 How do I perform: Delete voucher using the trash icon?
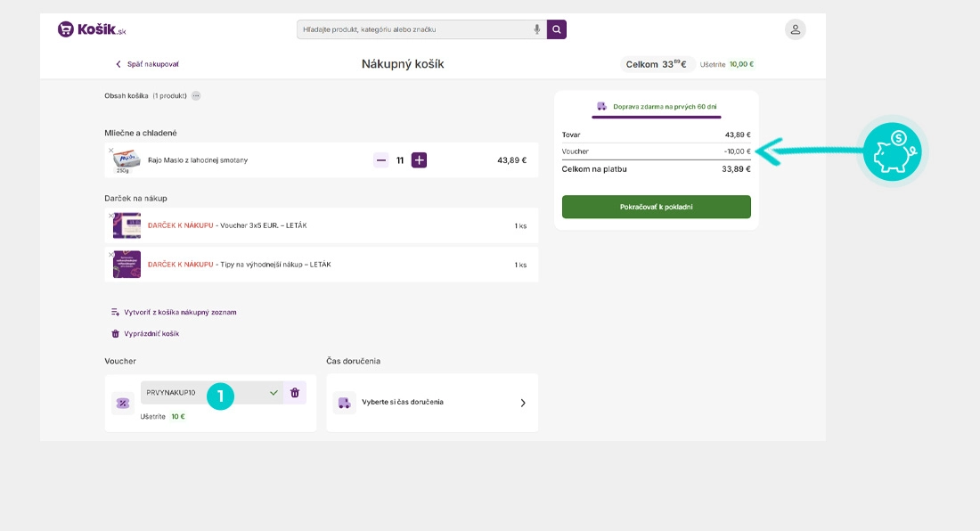click(x=295, y=393)
